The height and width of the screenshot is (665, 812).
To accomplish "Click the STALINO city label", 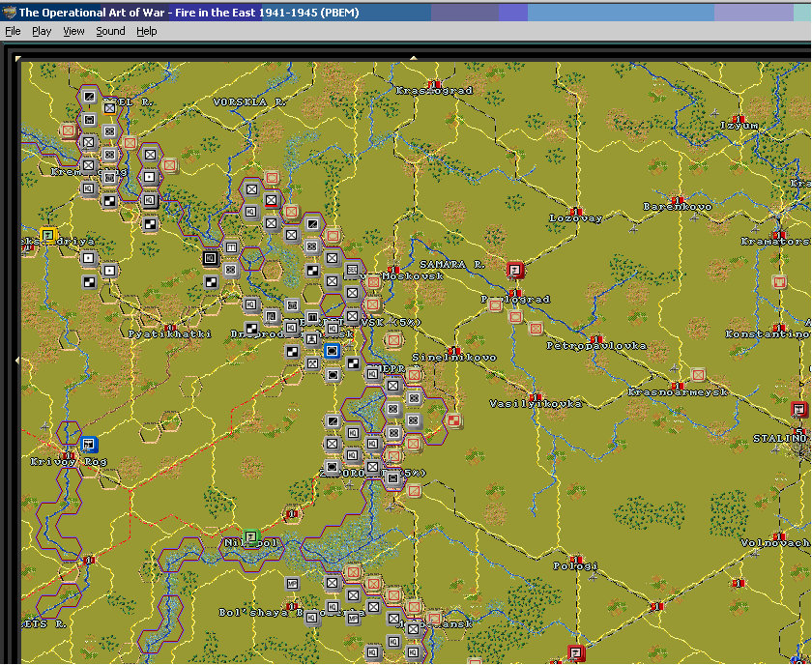I will 780,438.
